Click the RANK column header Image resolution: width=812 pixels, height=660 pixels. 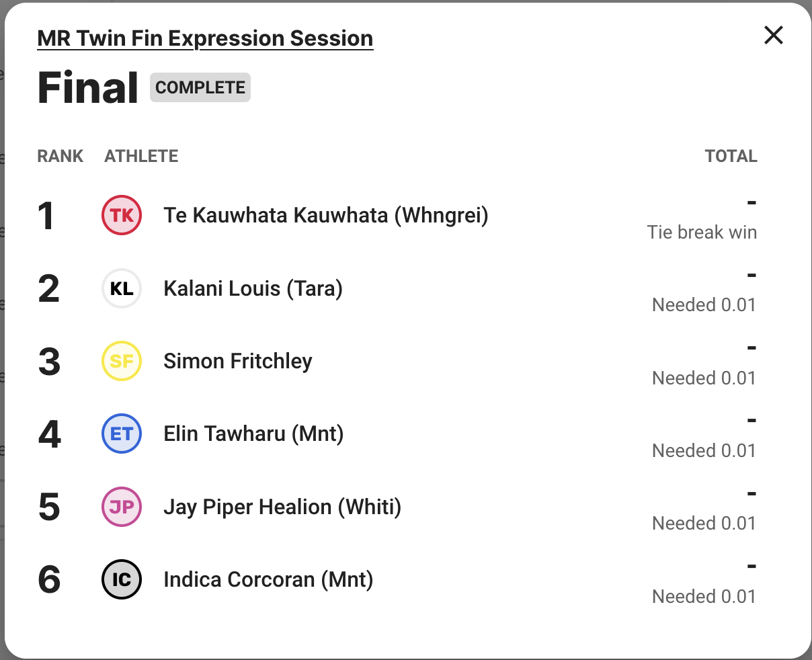coord(60,157)
